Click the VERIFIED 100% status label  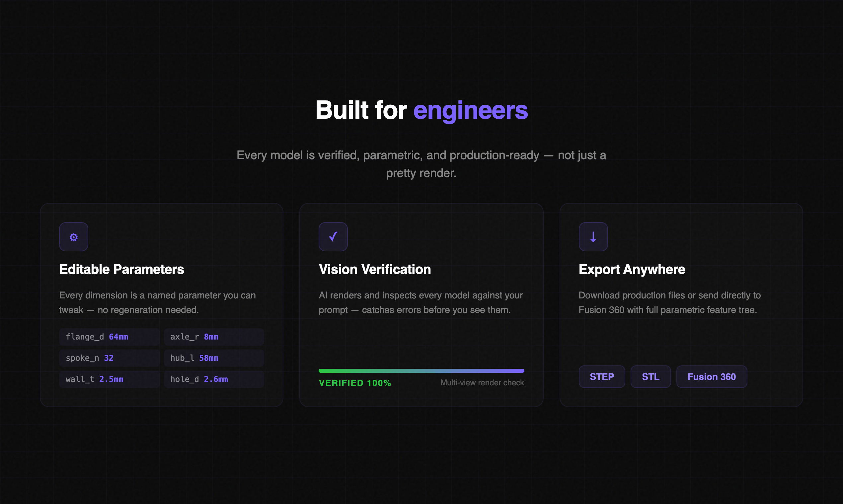354,383
